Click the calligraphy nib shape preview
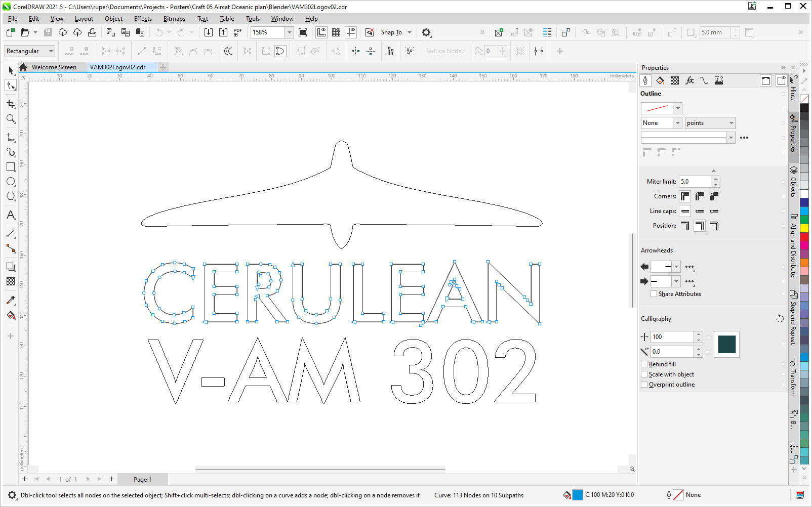This screenshot has width=812, height=507. point(726,344)
